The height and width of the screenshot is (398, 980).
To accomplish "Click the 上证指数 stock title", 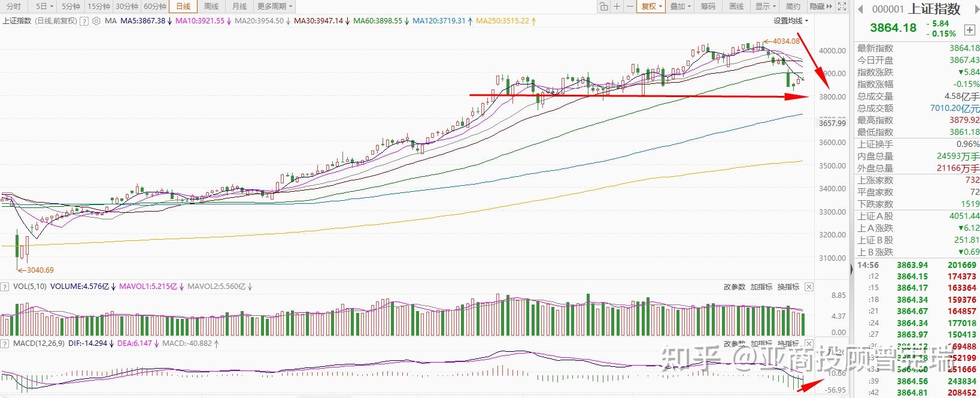I will tap(934, 9).
